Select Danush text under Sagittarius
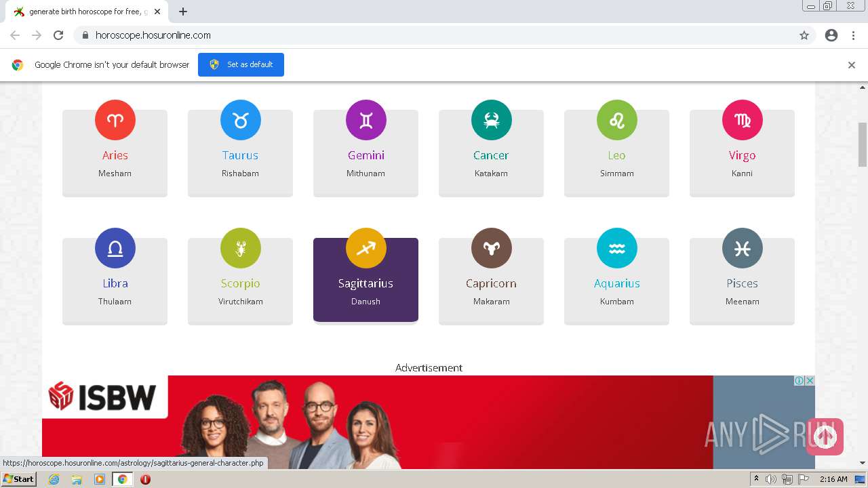The width and height of the screenshot is (868, 488). tap(366, 302)
